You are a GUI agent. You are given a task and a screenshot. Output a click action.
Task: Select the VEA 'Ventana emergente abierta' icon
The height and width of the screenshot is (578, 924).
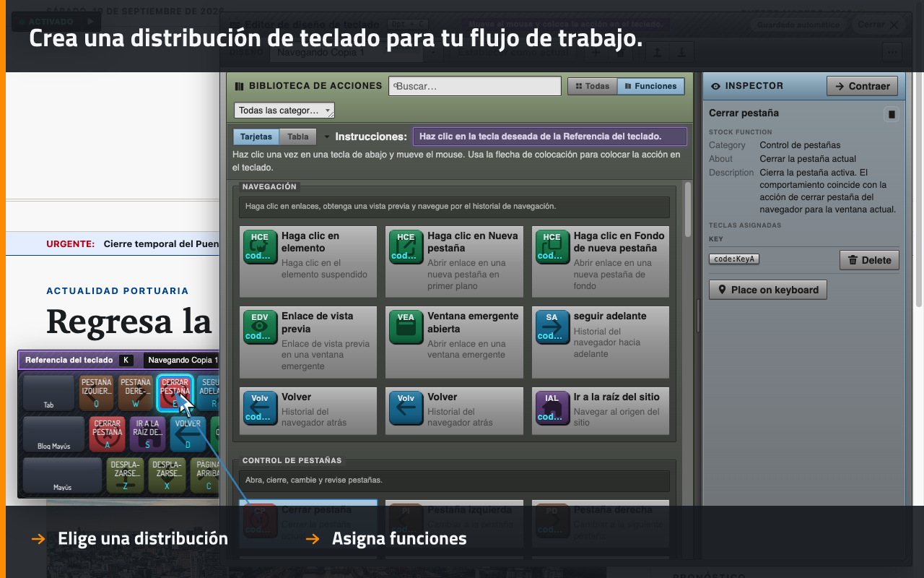(x=406, y=327)
